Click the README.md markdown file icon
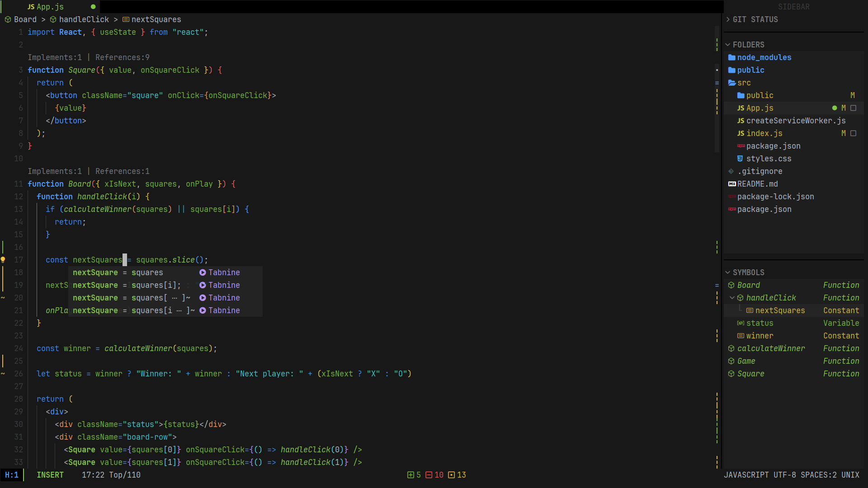Viewport: 868px width, 488px height. point(732,184)
